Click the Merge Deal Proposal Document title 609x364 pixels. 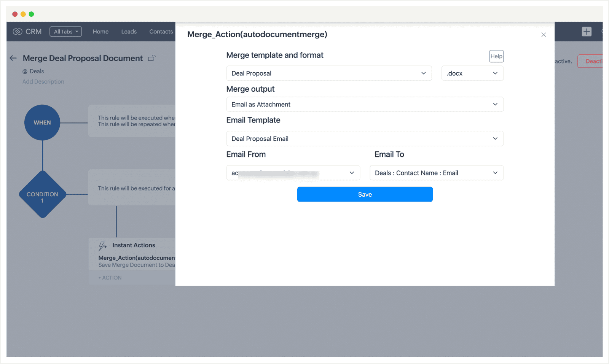coord(83,58)
